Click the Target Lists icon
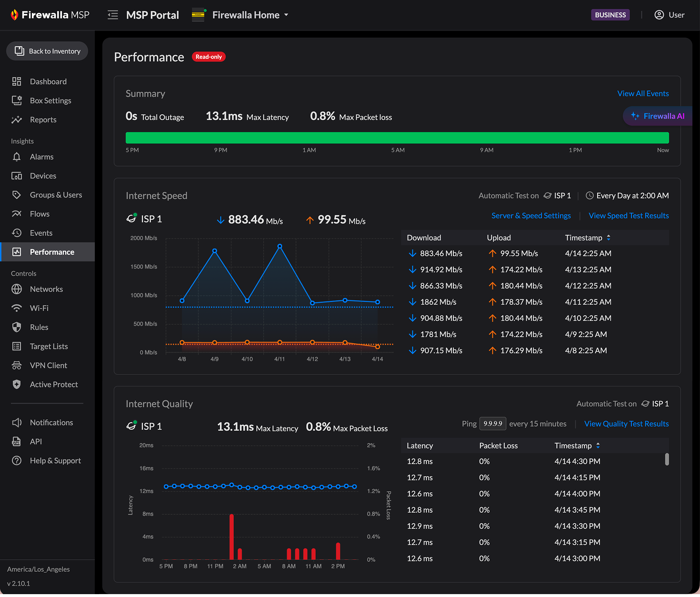 [x=17, y=346]
